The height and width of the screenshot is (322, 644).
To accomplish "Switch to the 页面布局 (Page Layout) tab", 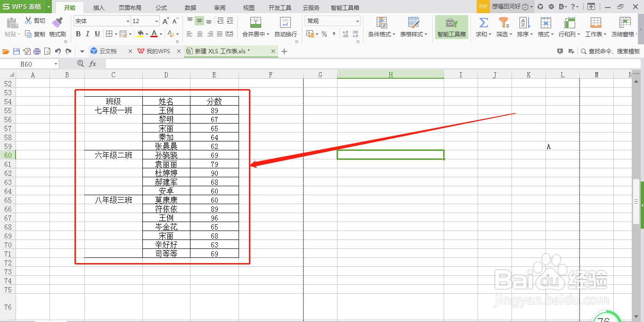I will [x=130, y=8].
